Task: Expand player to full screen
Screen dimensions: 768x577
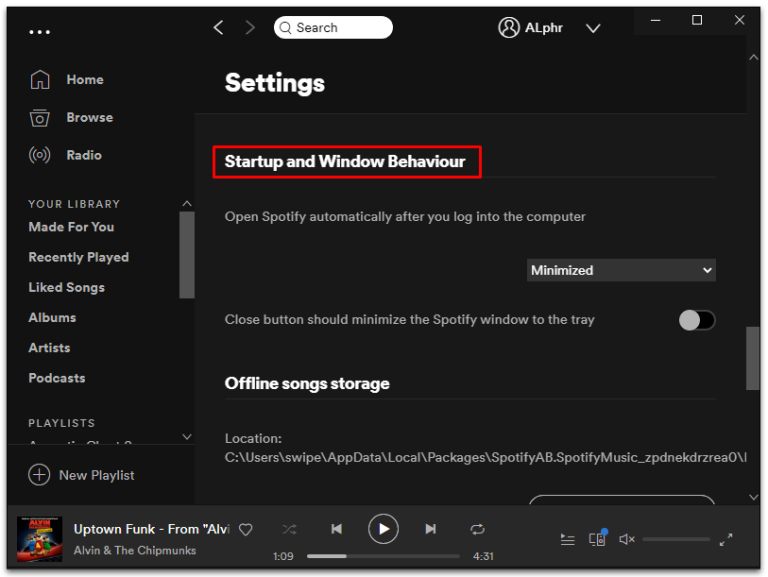Action: [726, 539]
